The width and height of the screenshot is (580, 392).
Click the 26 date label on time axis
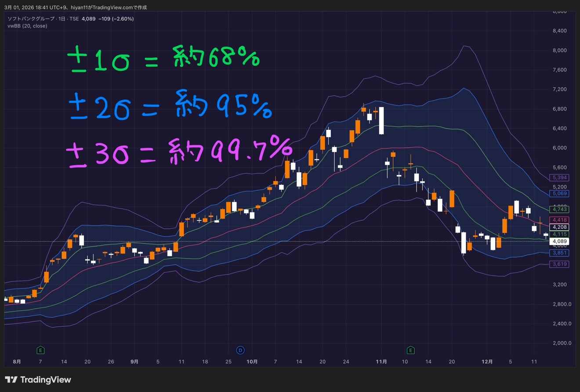(x=111, y=362)
